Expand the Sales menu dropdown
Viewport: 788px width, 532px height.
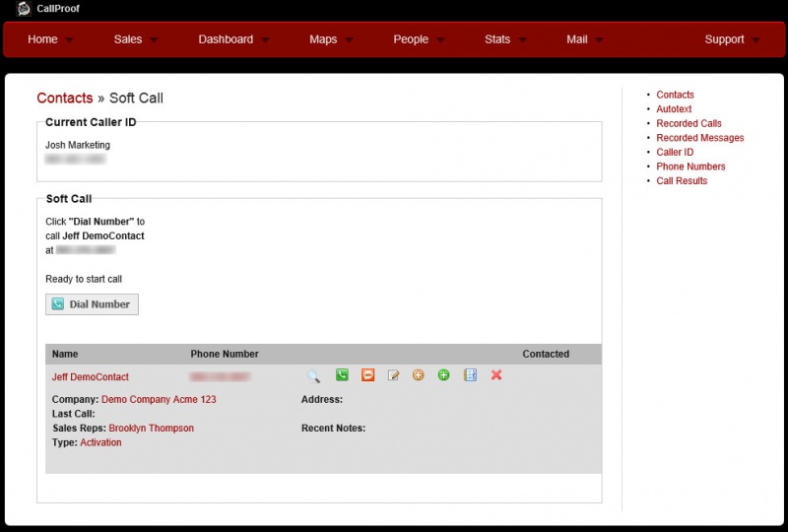coord(136,39)
